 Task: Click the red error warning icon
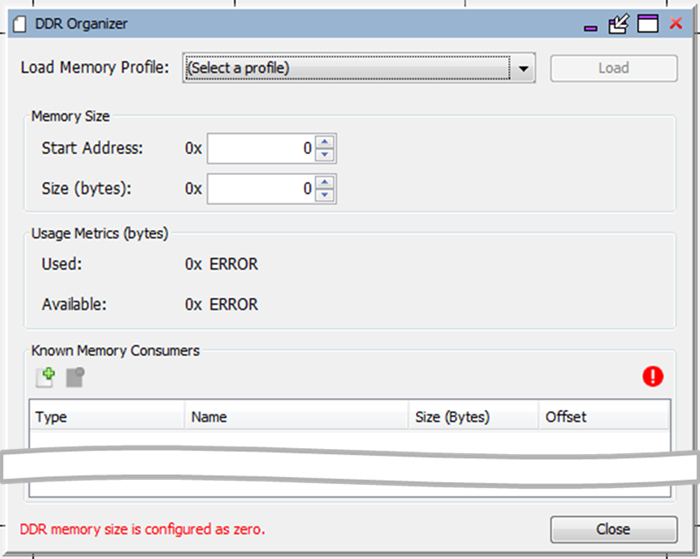click(x=653, y=376)
